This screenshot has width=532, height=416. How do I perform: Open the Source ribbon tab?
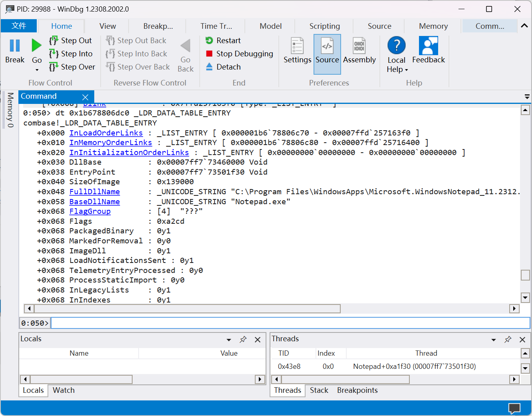379,26
